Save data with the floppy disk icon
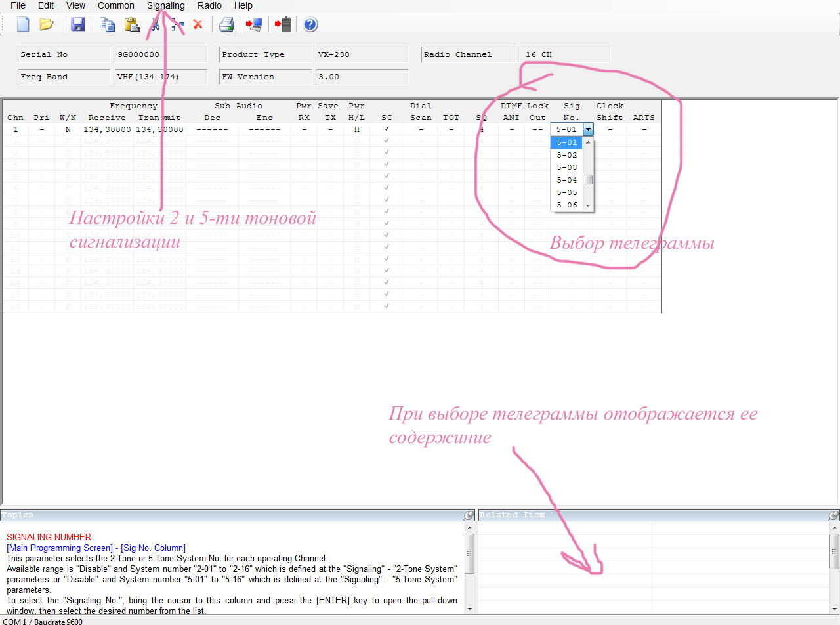840x625 pixels. point(78,25)
